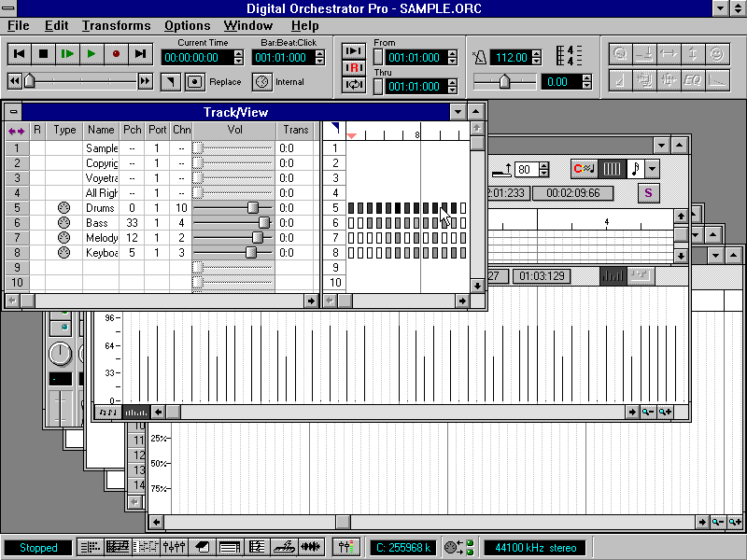Toggle the metronome icon
Screen dimensions: 747x560
479,58
